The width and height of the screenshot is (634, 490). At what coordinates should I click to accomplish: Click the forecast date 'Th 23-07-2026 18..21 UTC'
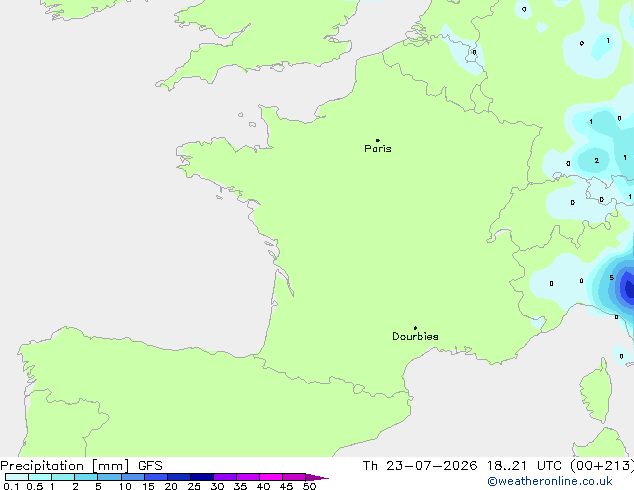462,466
